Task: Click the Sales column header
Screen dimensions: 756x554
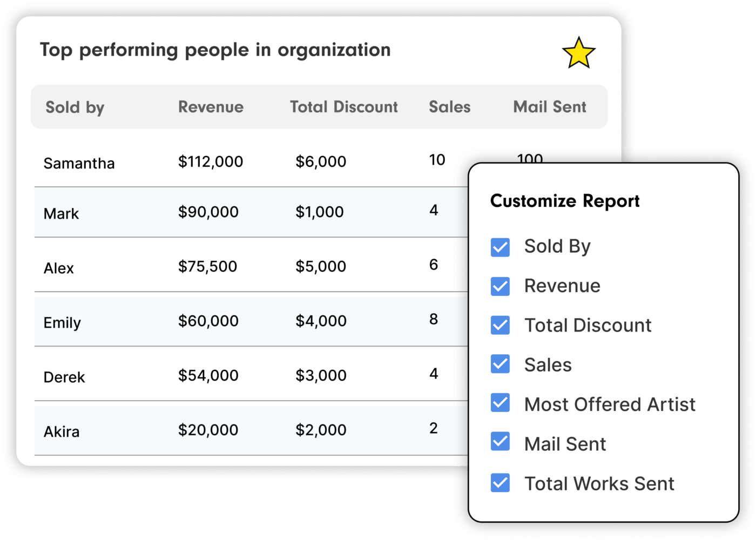Action: [449, 107]
